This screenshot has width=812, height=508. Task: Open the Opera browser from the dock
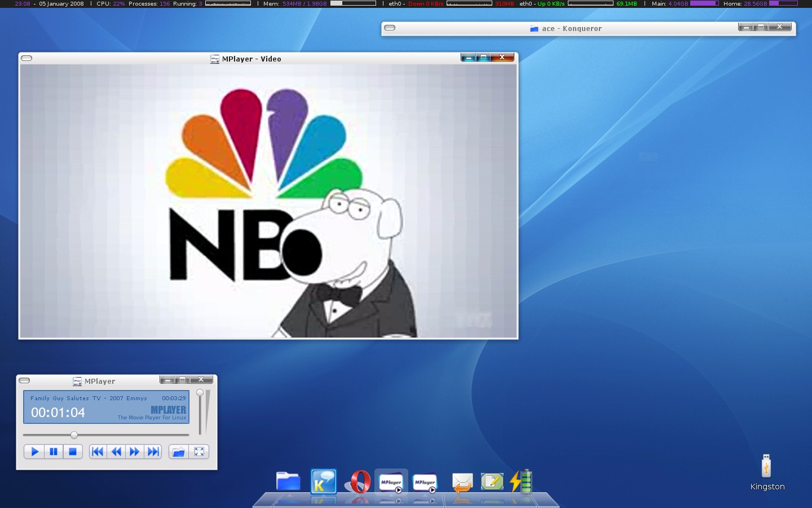(359, 481)
